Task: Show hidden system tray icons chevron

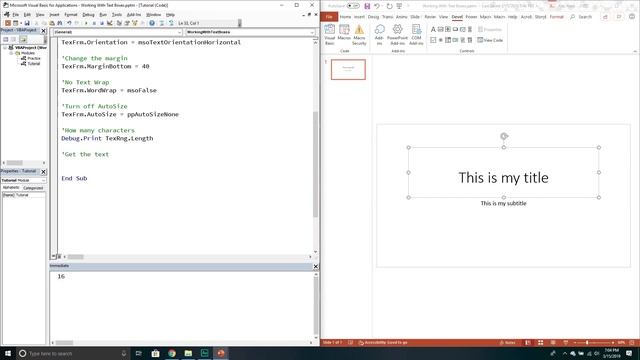Action: coord(565,353)
